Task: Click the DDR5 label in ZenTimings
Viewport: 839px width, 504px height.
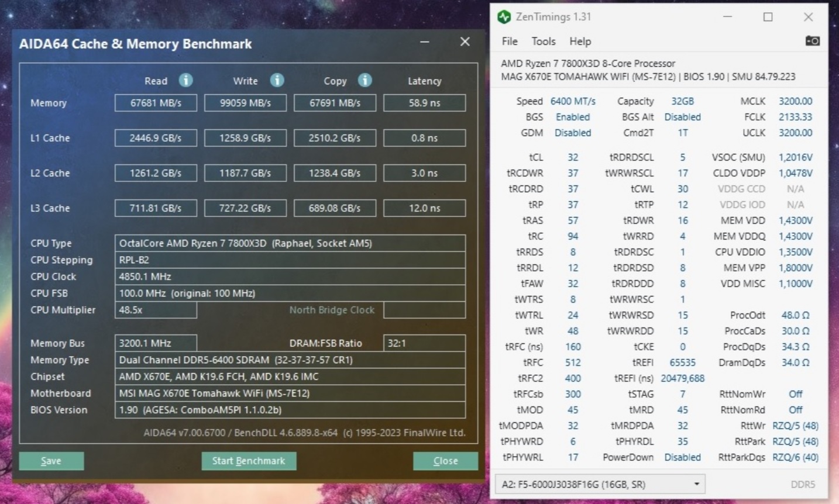Action: [803, 484]
